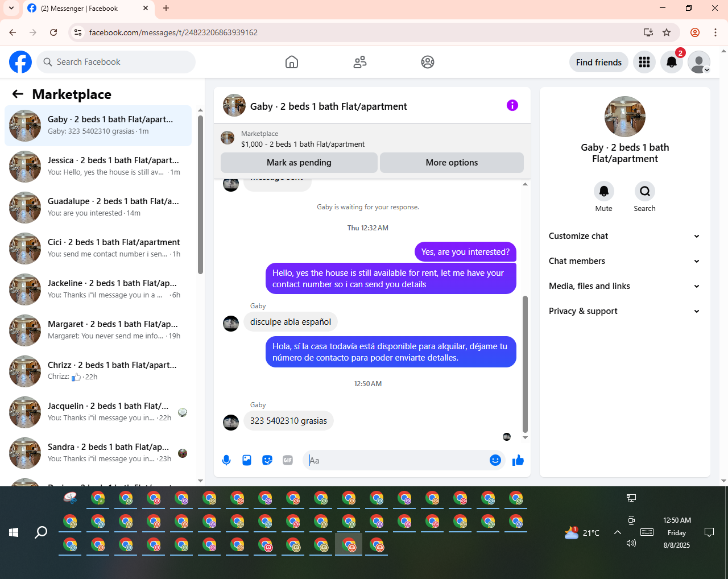Bookmark this page with star icon
Screen dimensions: 728x579
coord(667,32)
